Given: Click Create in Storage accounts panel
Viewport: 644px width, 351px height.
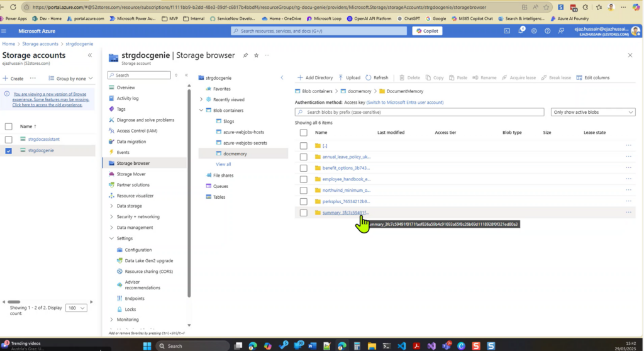Looking at the screenshot, I should click(x=14, y=78).
